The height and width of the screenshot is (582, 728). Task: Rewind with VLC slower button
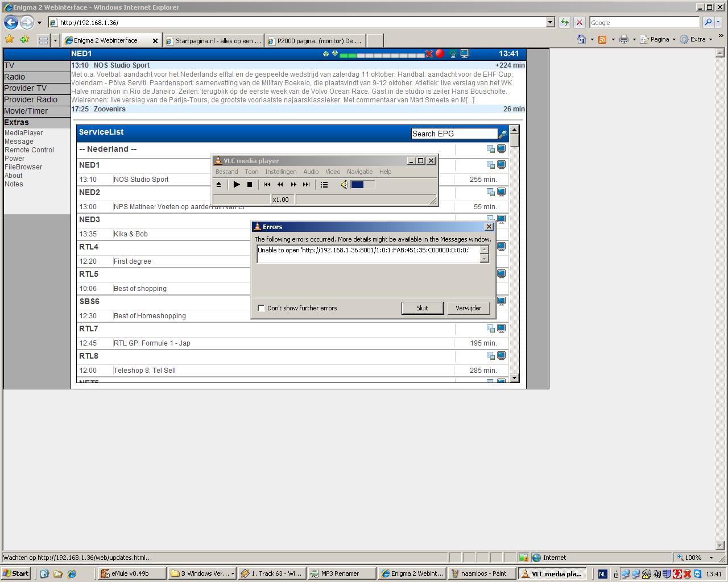click(x=280, y=185)
